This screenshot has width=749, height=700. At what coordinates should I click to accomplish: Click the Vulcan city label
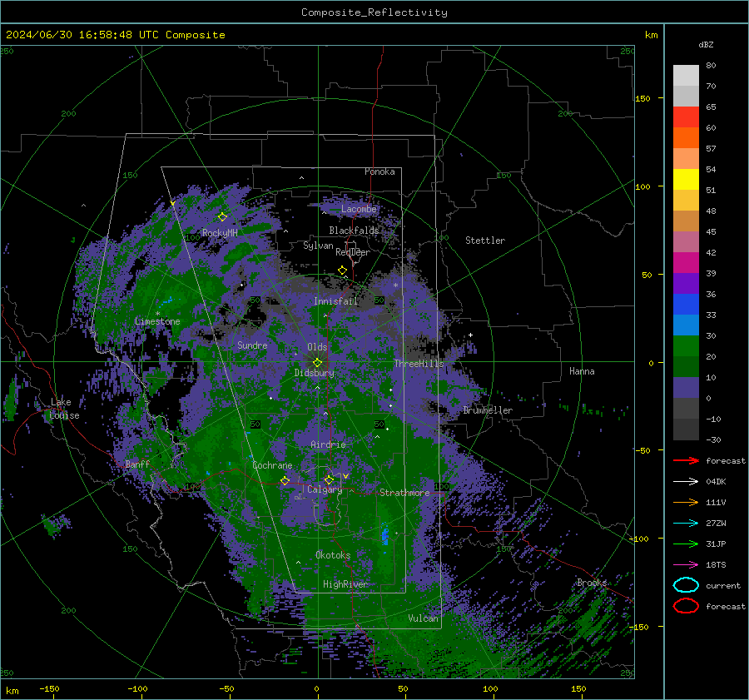click(424, 618)
